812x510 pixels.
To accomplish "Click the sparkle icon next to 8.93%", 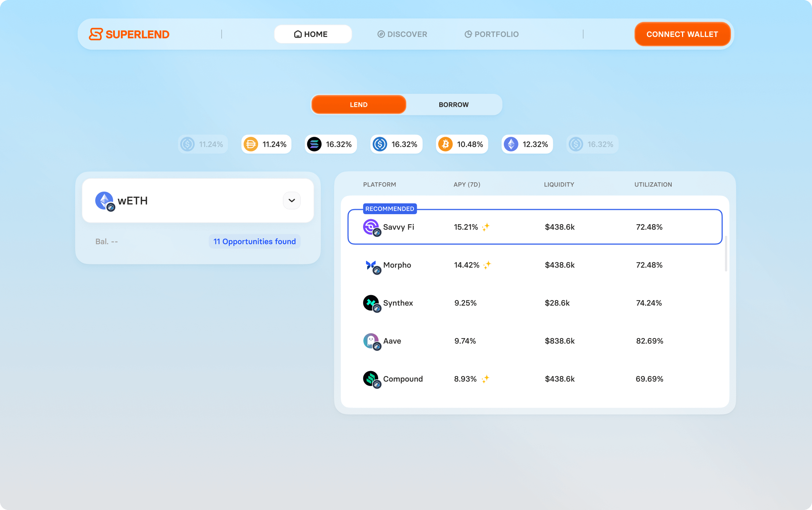I will [x=485, y=379].
